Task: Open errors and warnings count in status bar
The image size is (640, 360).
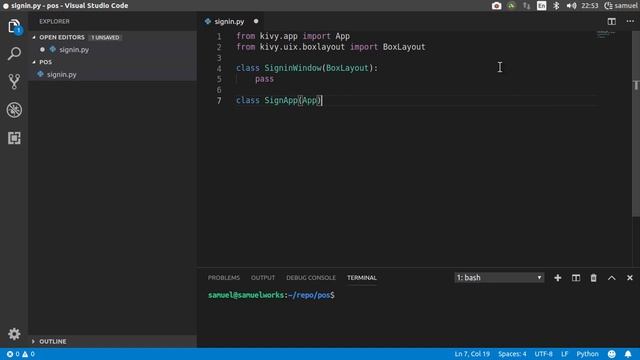Action: click(x=20, y=354)
